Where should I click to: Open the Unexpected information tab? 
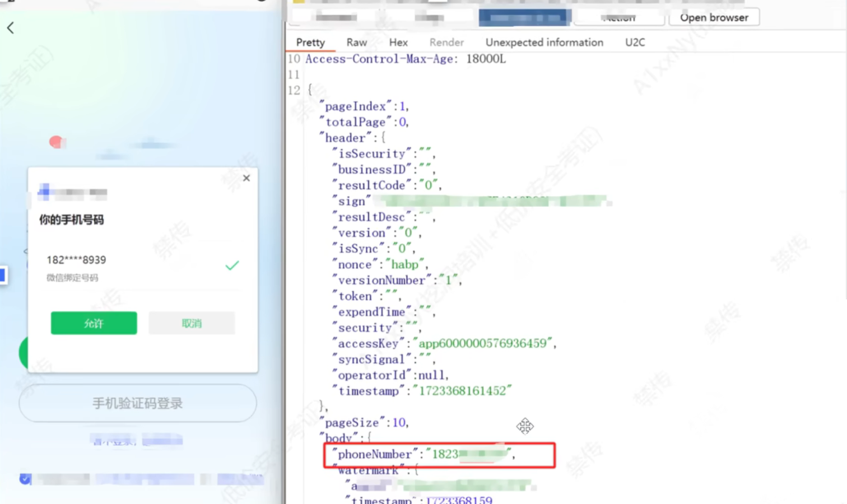[x=544, y=43]
